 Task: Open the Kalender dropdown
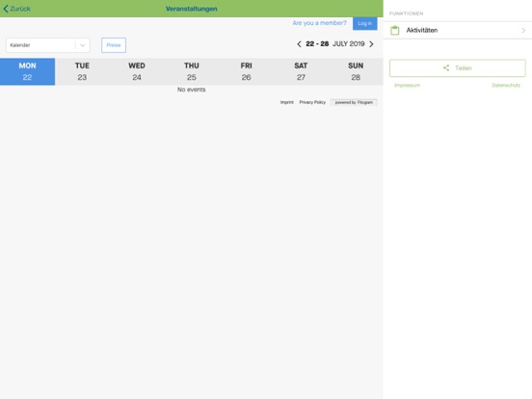point(48,45)
